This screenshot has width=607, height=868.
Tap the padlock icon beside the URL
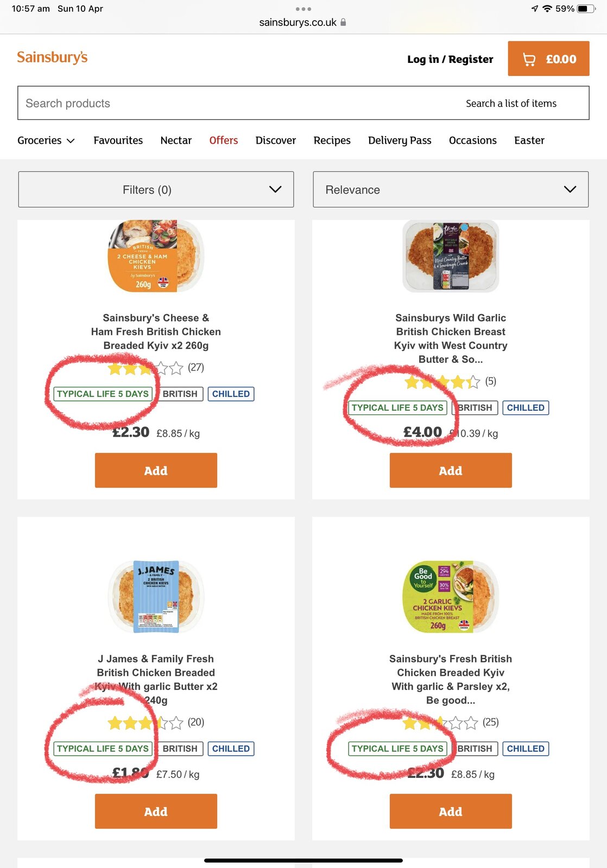(x=343, y=22)
